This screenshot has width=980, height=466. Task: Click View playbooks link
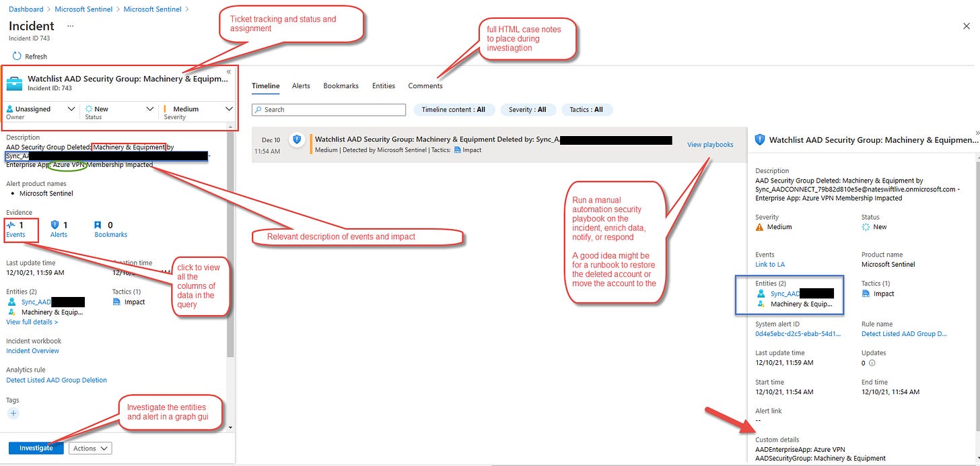point(710,145)
